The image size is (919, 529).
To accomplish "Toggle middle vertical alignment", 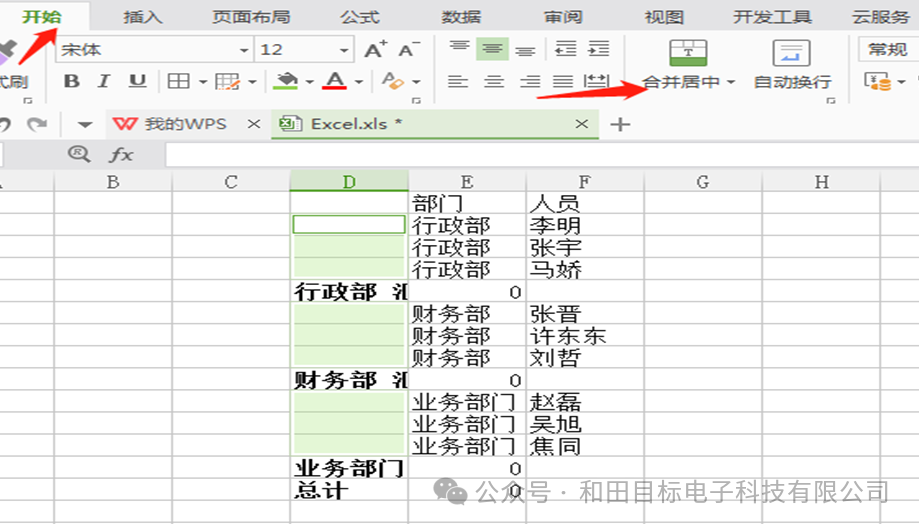I will [x=492, y=49].
